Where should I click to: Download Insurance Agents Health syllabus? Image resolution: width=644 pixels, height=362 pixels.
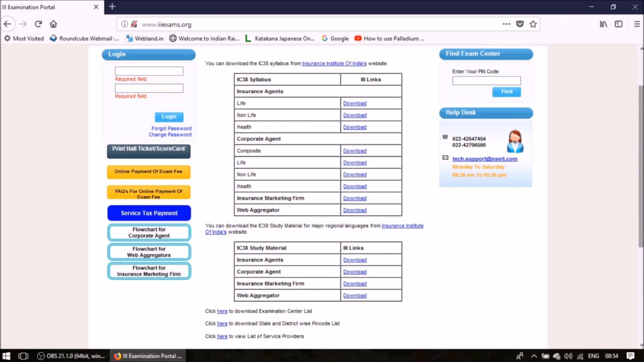355,127
